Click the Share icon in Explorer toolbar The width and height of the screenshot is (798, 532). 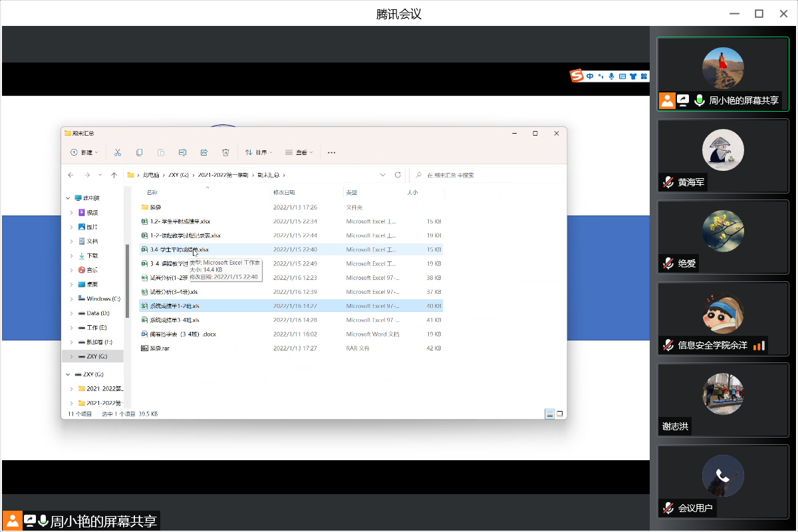coord(204,152)
